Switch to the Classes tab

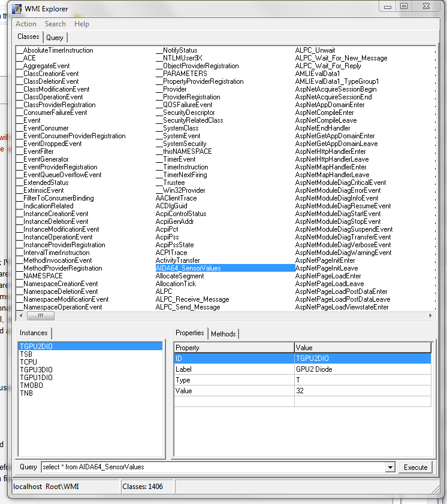pyautogui.click(x=28, y=37)
